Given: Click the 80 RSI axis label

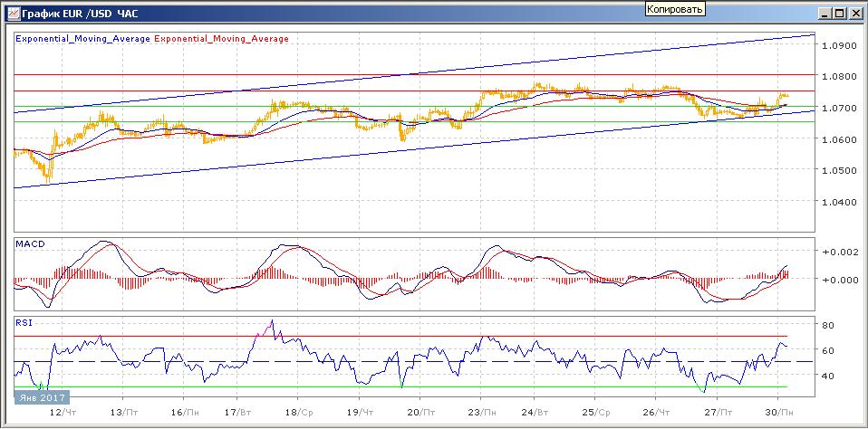Looking at the screenshot, I should click(x=829, y=325).
